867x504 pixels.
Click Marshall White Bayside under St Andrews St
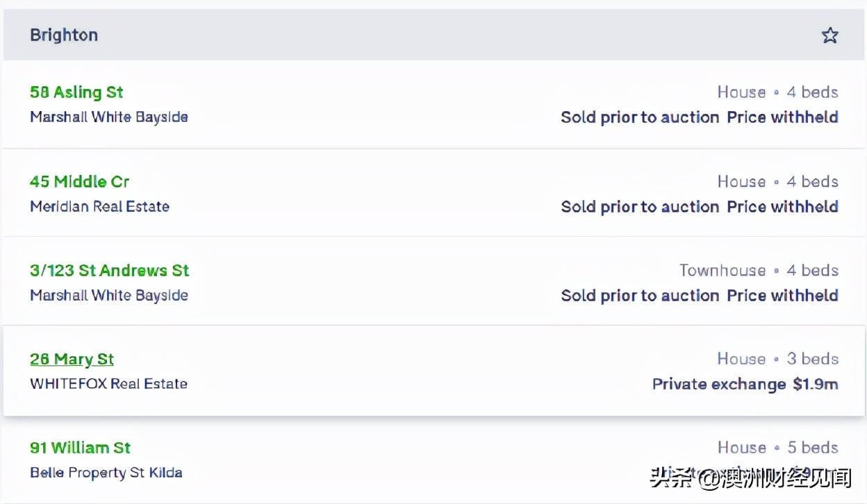[x=109, y=296]
